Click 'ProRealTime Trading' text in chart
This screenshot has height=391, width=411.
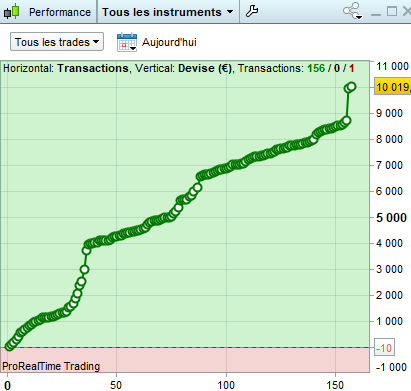pyautogui.click(x=51, y=366)
